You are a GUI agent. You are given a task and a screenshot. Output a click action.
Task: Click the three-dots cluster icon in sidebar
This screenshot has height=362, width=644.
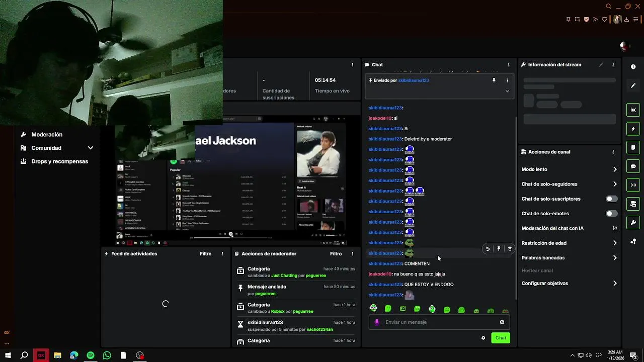tap(633, 242)
